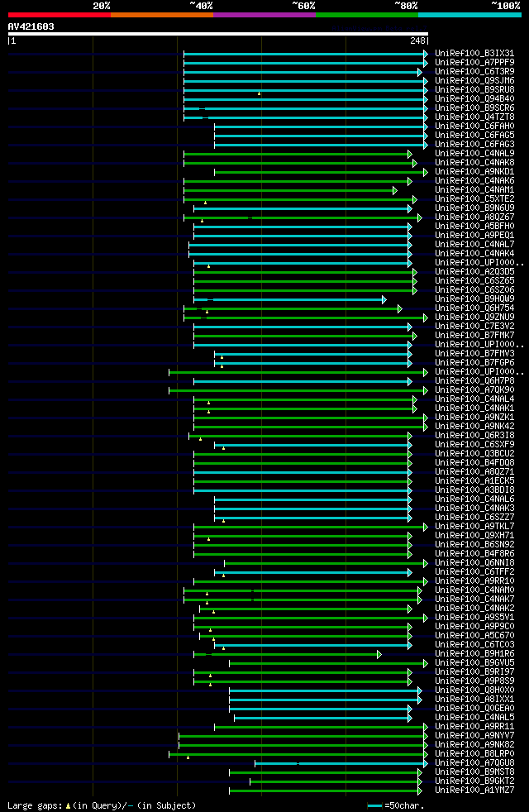Image resolution: width=529 pixels, height=812 pixels.
Task: Open hit UniRef100_C4NAM0
Action: (x=474, y=590)
